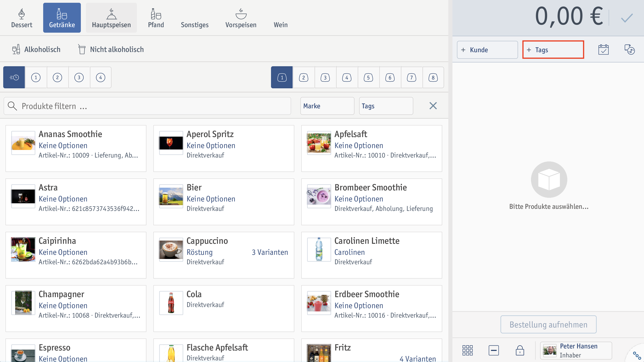This screenshot has height=362, width=644.
Task: Open the calendar reservation icon
Action: [x=603, y=50]
